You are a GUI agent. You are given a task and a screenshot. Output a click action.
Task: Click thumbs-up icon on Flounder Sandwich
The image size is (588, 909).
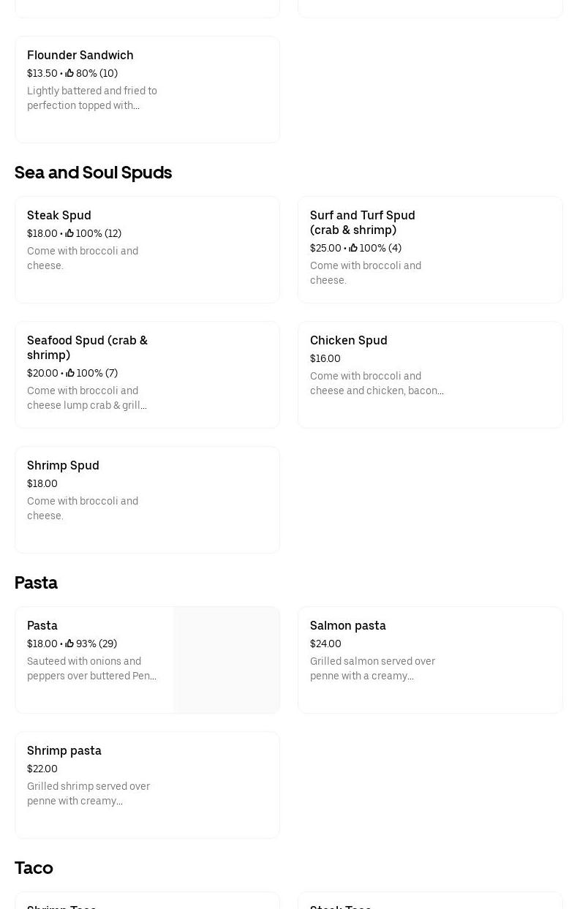[69, 73]
